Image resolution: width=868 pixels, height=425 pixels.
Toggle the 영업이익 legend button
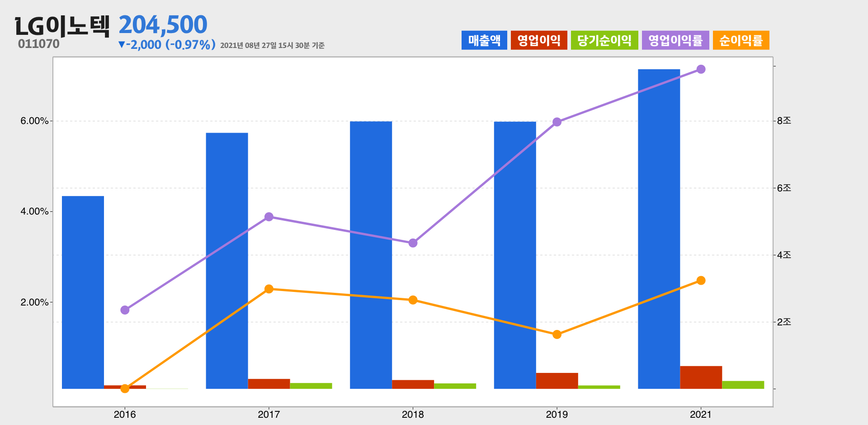click(539, 40)
